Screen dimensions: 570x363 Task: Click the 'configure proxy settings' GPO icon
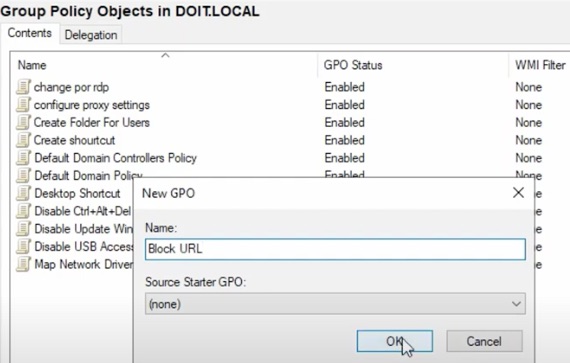point(23,105)
